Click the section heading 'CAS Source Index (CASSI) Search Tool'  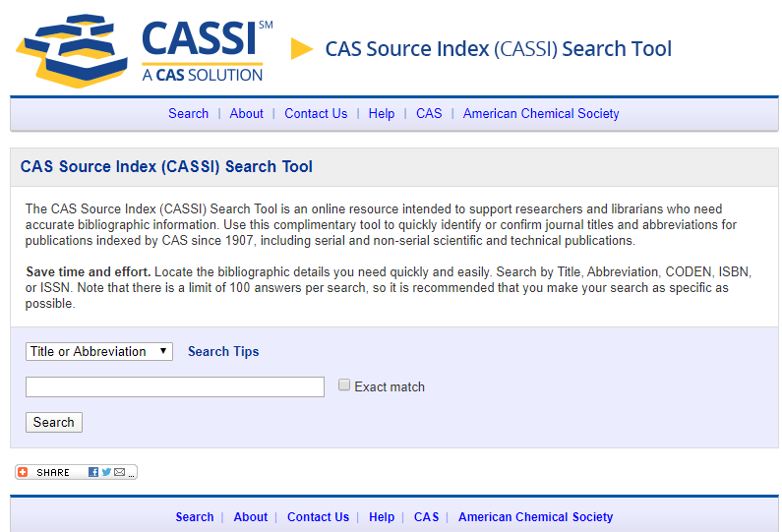166,166
